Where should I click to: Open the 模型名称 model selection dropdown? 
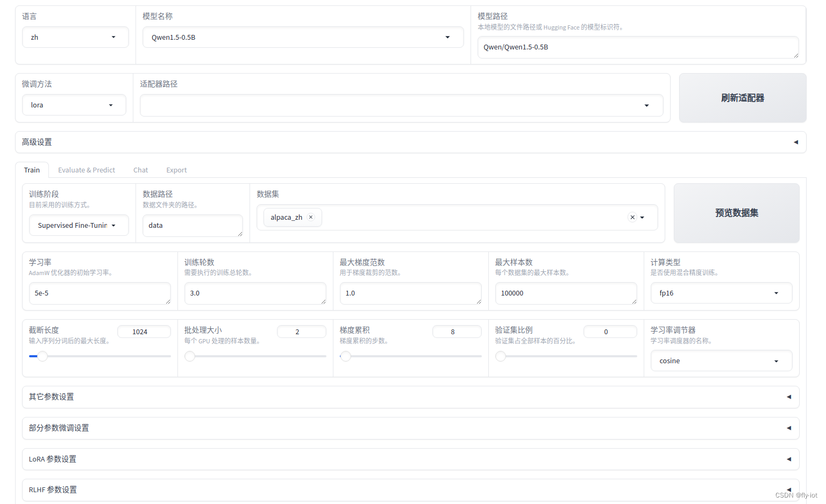point(303,37)
